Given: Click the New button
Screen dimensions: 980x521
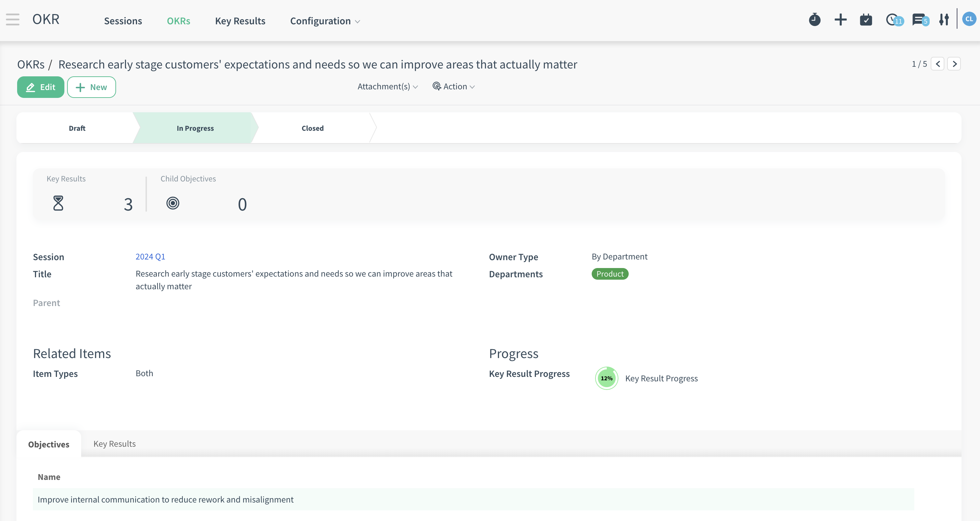Looking at the screenshot, I should click(91, 86).
